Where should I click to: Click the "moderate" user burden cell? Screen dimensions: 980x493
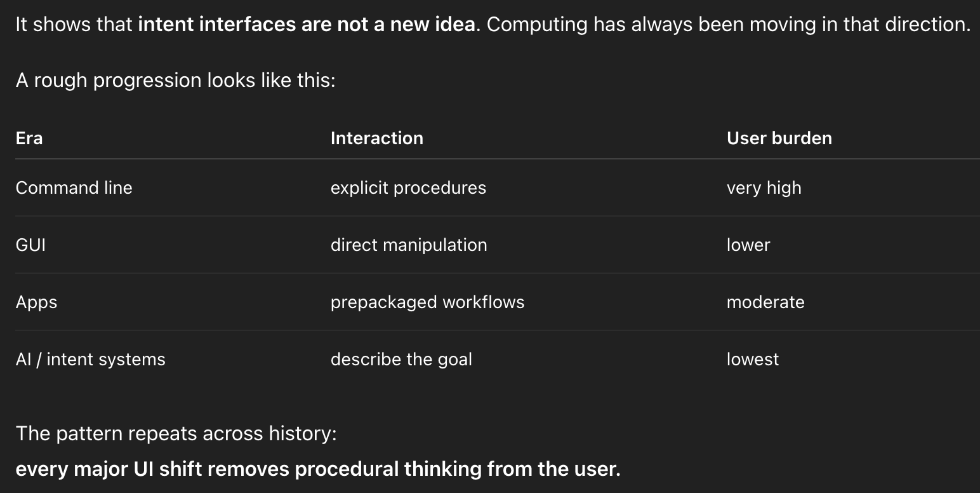(x=765, y=302)
